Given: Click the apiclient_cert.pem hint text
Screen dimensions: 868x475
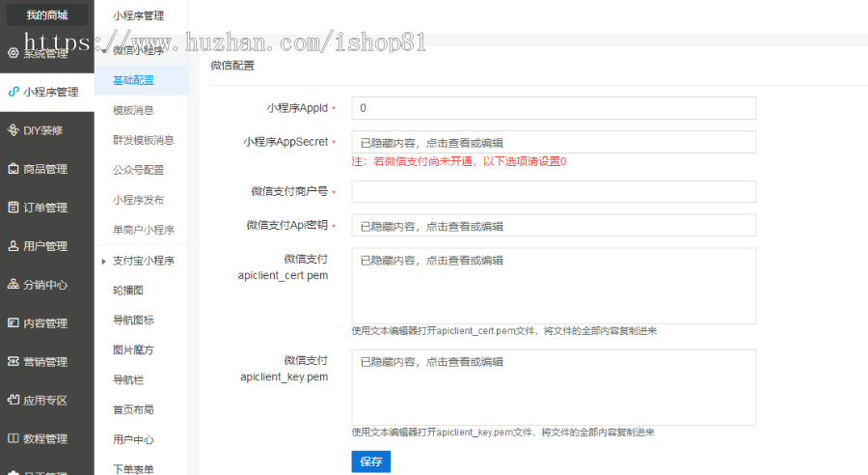Looking at the screenshot, I should (504, 331).
